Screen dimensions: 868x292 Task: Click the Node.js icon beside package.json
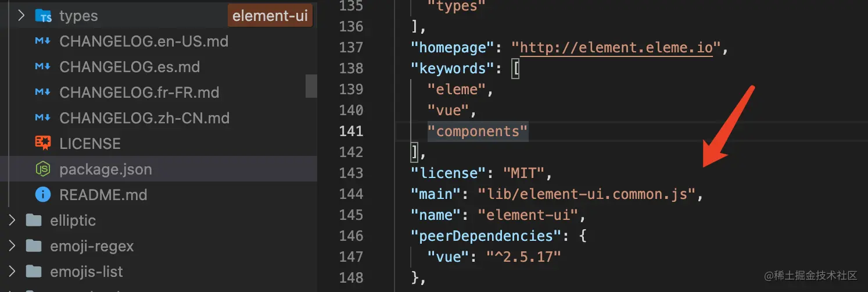[43, 169]
